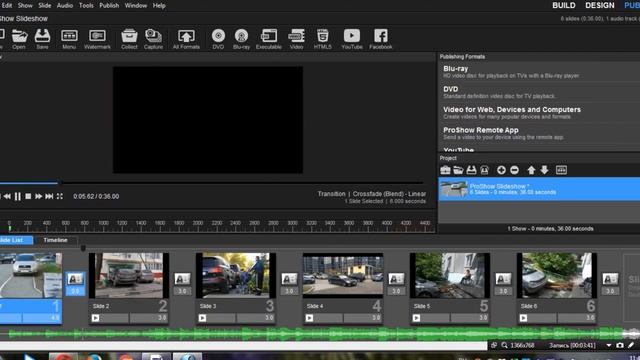640x360 pixels.
Task: Open the Publish menu
Action: click(x=109, y=6)
